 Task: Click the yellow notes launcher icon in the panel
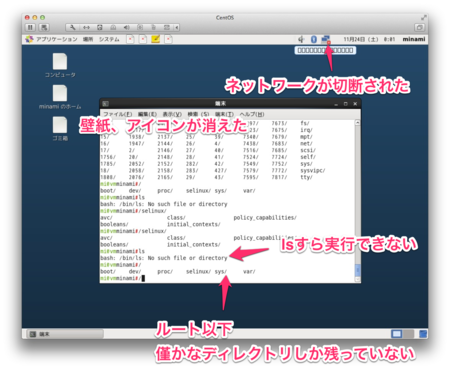pyautogui.click(x=155, y=39)
